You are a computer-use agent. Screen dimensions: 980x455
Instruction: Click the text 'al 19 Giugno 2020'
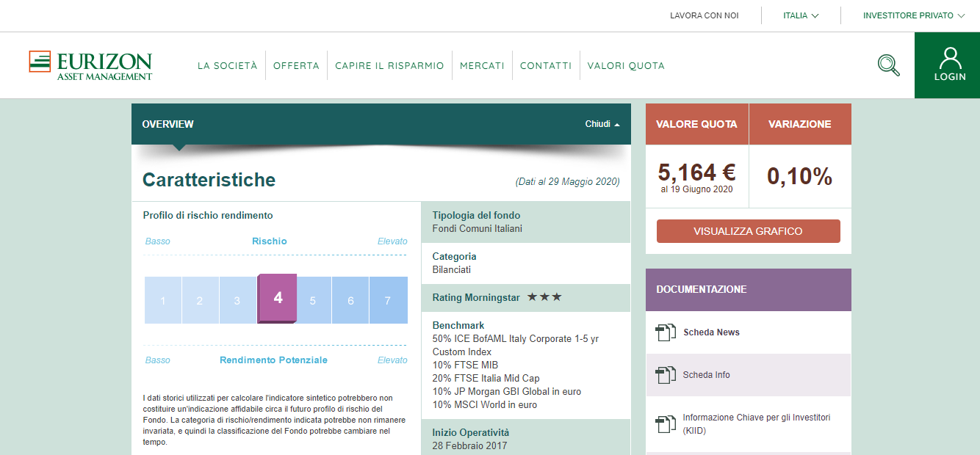(696, 189)
